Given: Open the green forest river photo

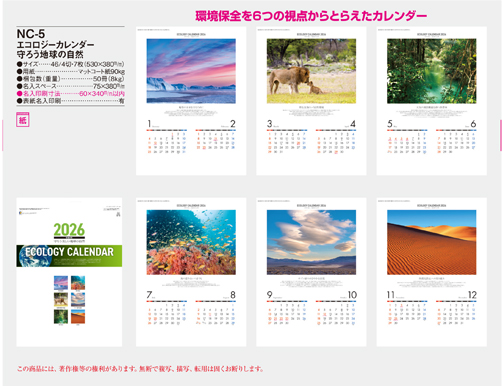Looking at the screenshot, I should (432, 71).
